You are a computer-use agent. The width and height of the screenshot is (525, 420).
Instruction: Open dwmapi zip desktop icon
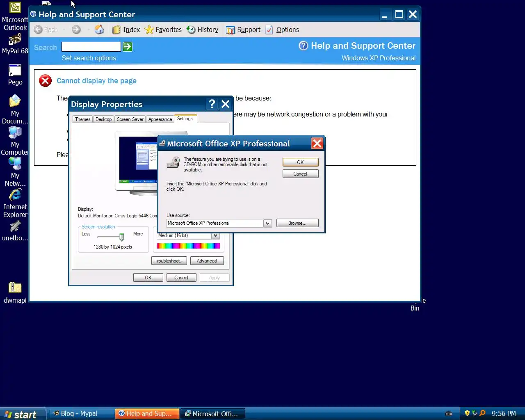[15, 293]
